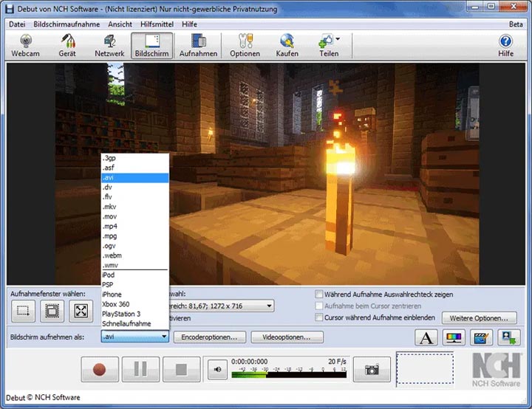532x409 pixels.
Task: Click the Beta menu item
Action: pyautogui.click(x=516, y=24)
